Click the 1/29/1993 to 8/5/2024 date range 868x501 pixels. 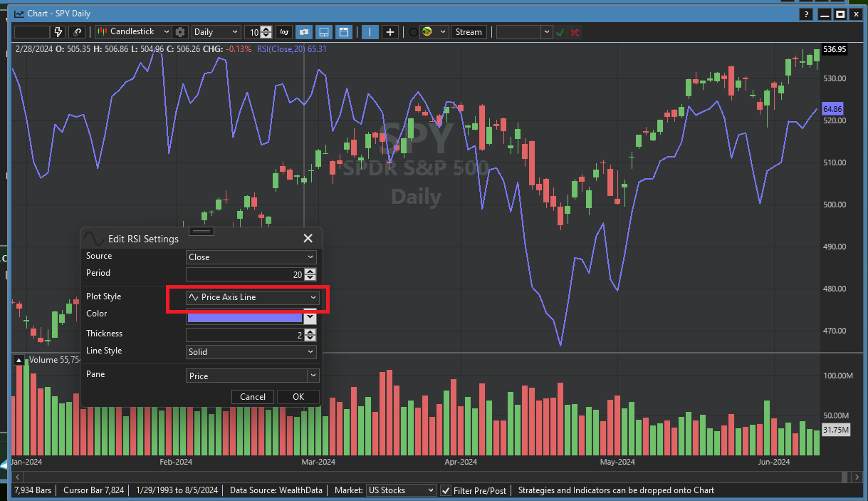[177, 490]
